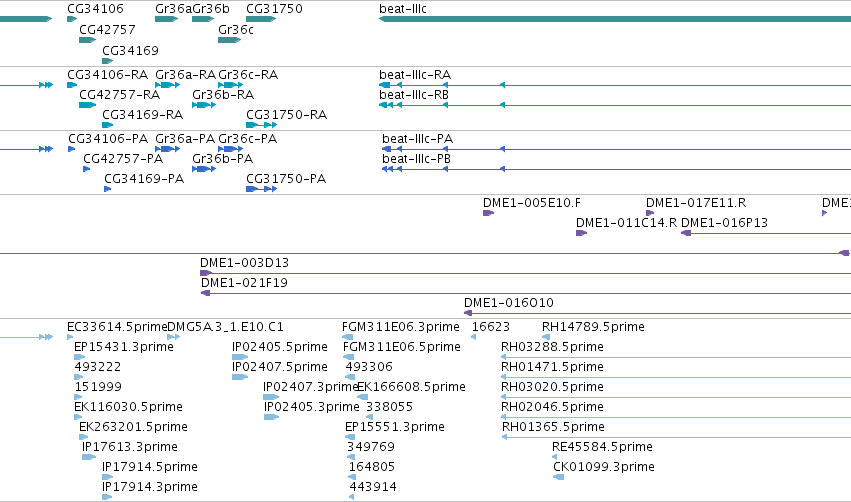Screen dimensions: 851x502
Task: Click the beat-IIIc-PA protein label
Action: [x=417, y=139]
